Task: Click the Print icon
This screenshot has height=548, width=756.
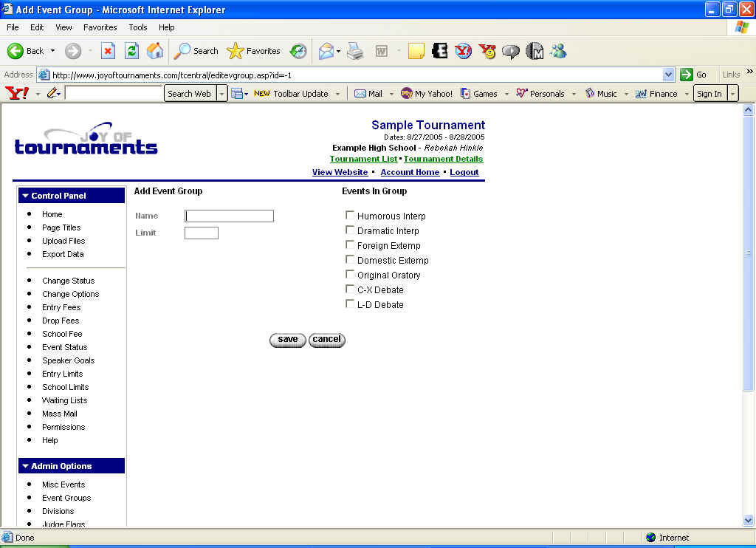Action: (x=355, y=51)
